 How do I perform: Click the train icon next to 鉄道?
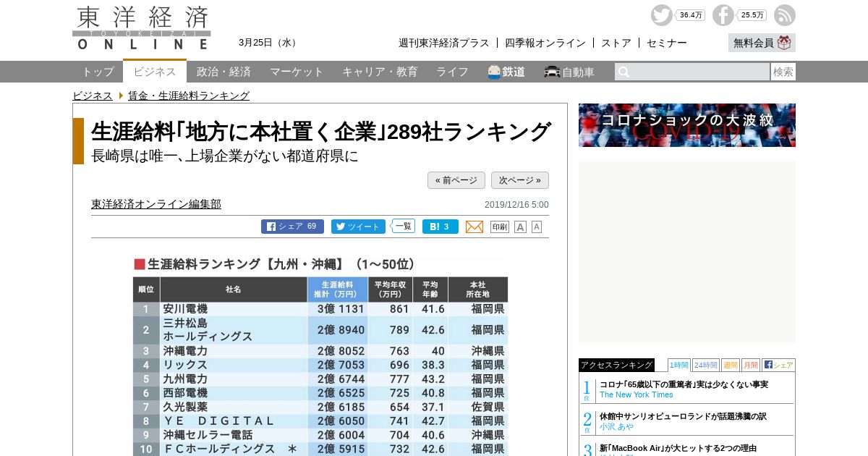(494, 72)
